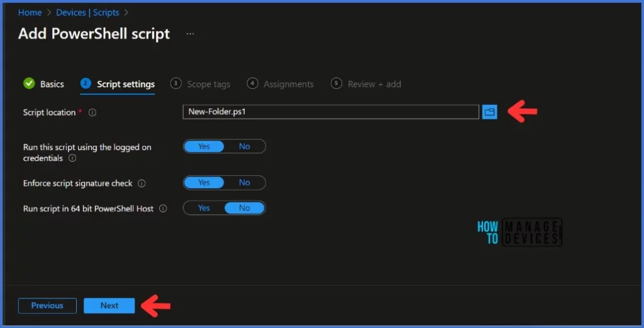Click the Enforce script signature check label
This screenshot has width=644, height=328.
pyautogui.click(x=77, y=183)
